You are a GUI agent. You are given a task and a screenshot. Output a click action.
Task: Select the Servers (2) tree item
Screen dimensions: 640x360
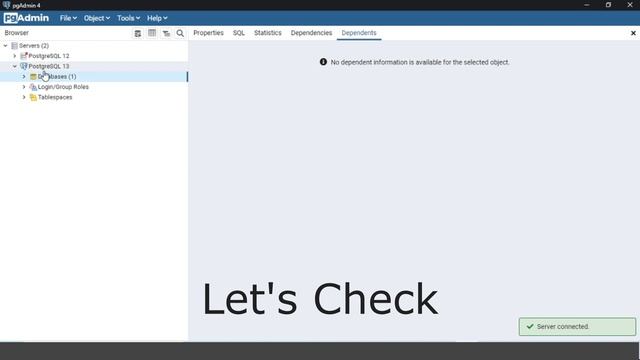point(34,46)
